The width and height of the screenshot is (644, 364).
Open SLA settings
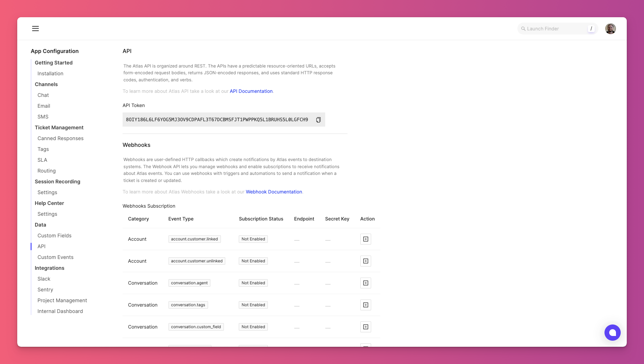point(42,160)
